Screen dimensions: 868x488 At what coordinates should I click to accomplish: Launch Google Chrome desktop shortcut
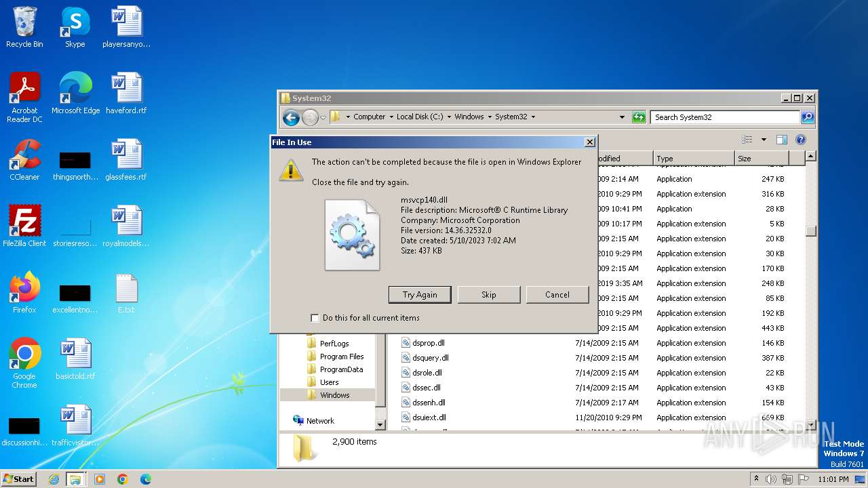click(x=24, y=363)
